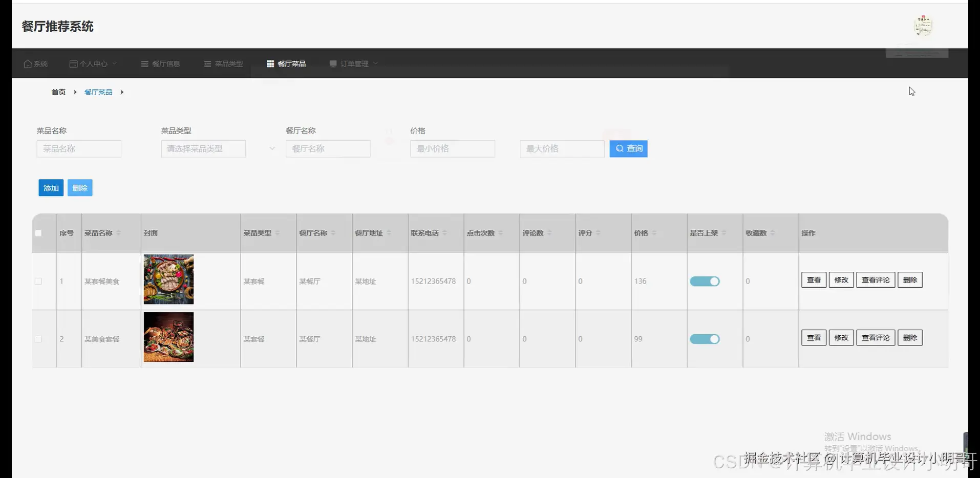Image resolution: width=980 pixels, height=478 pixels.
Task: Open the cover image of 某套餐美食
Action: pos(168,279)
